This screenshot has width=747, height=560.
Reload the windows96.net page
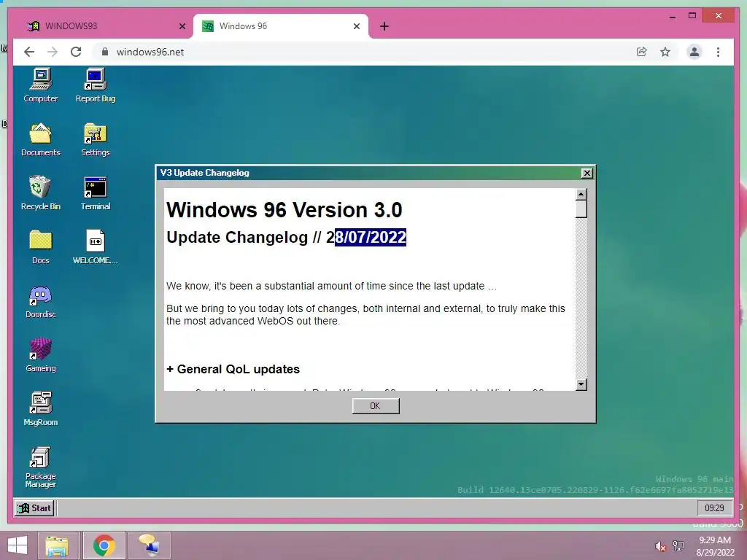click(76, 52)
